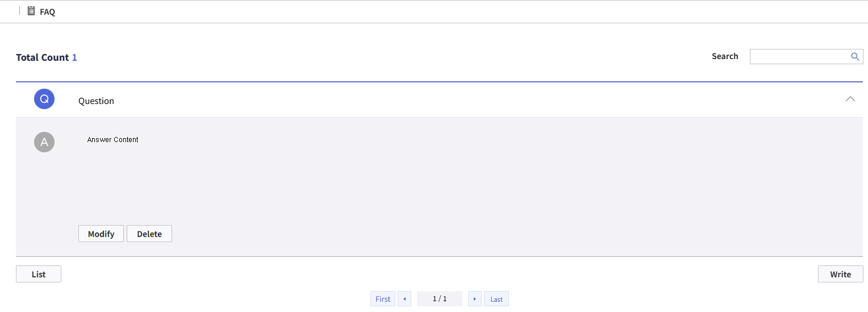Viewport: 868px width, 312px height.
Task: Click the 1 / 1 page indicator
Action: (x=440, y=299)
